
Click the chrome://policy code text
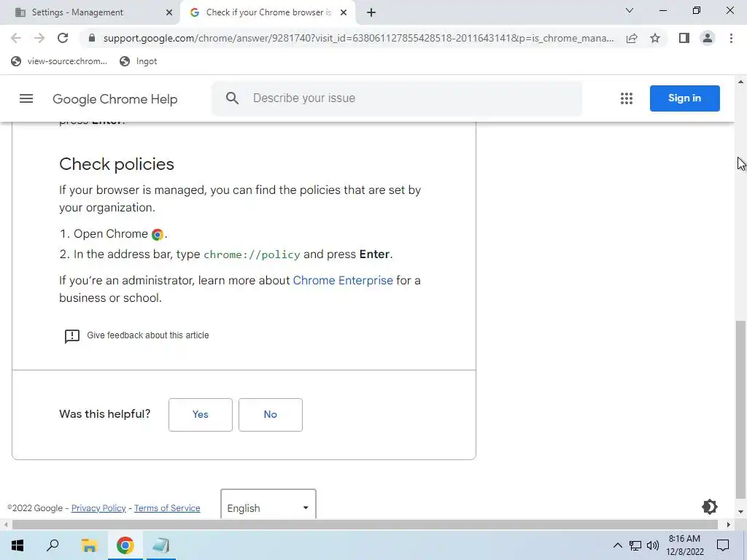[252, 254]
